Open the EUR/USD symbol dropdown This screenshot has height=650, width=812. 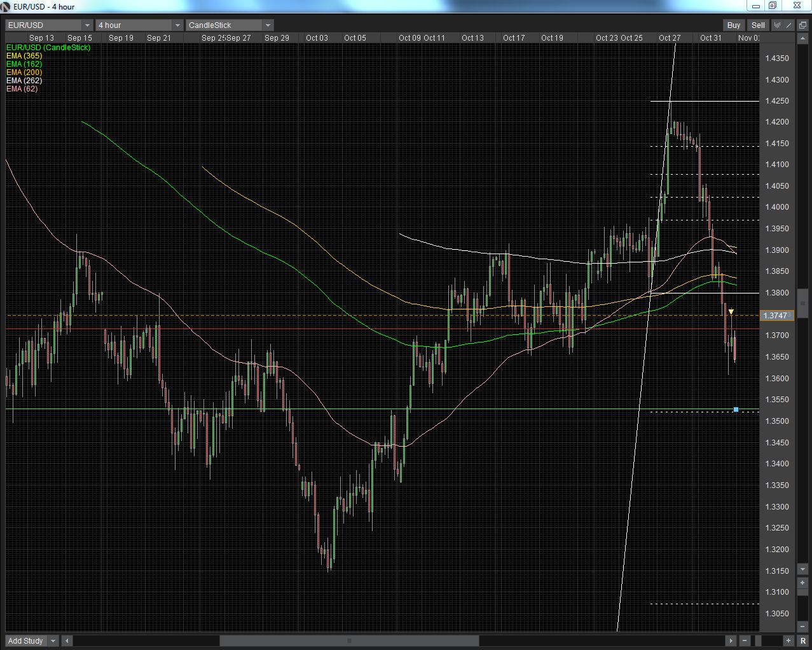[x=50, y=25]
